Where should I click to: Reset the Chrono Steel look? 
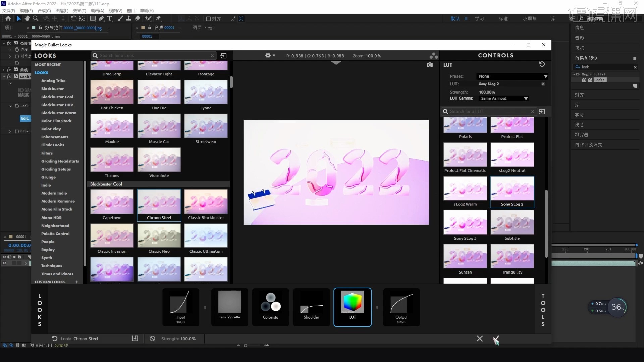55,339
